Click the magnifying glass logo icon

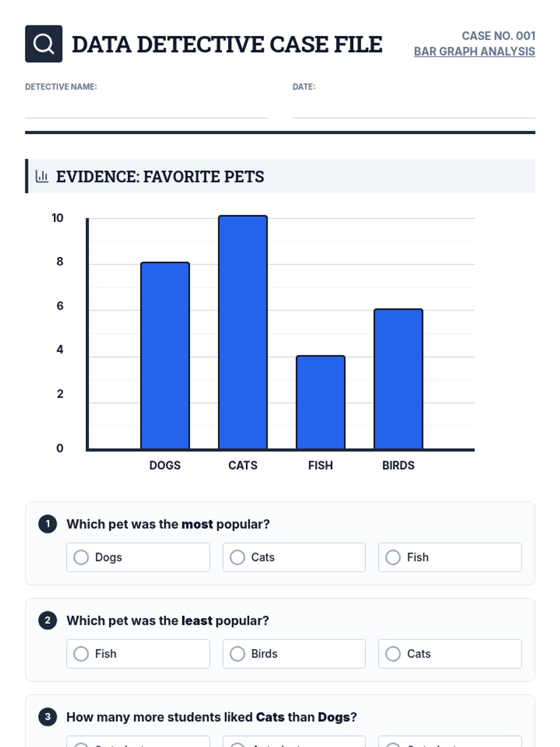coord(43,44)
